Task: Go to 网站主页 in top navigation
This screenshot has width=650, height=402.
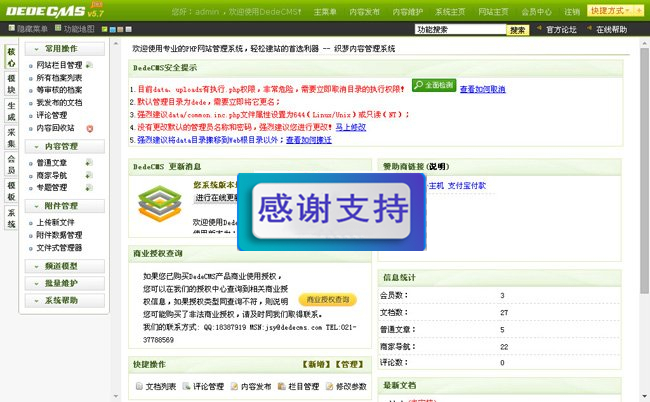Action: 493,12
